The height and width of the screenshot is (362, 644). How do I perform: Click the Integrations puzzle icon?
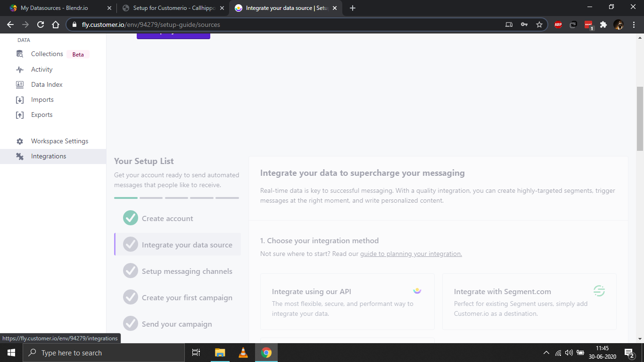point(20,156)
